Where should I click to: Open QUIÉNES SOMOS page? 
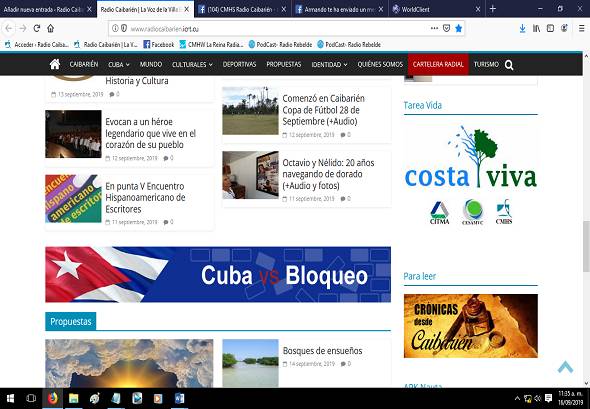point(380,64)
